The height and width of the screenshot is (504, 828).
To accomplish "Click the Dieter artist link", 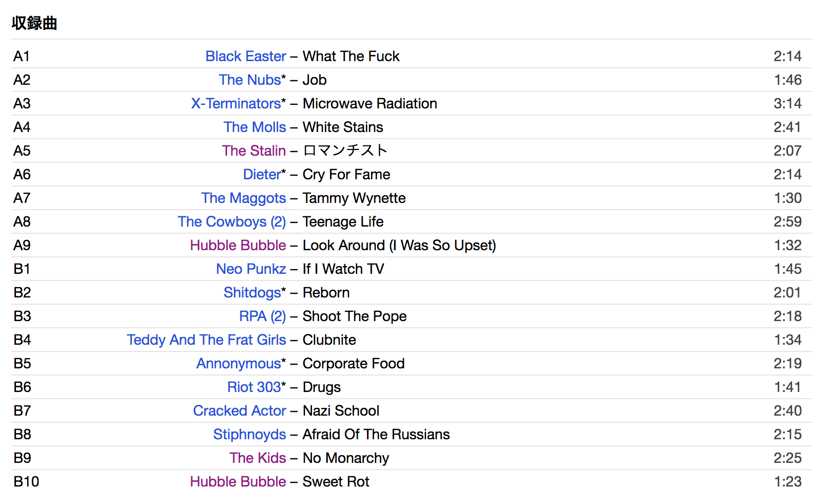I will pyautogui.click(x=262, y=174).
